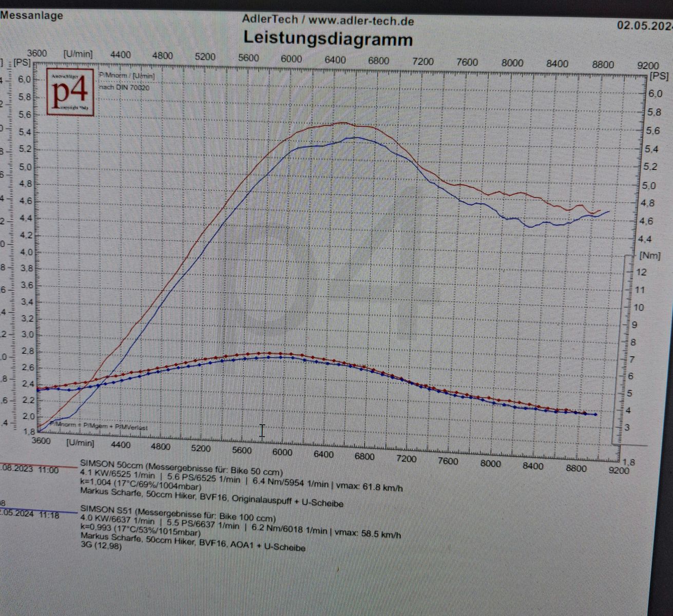The height and width of the screenshot is (616, 673).
Task: Click the Leistungsdiagramm chart title
Action: 328,38
